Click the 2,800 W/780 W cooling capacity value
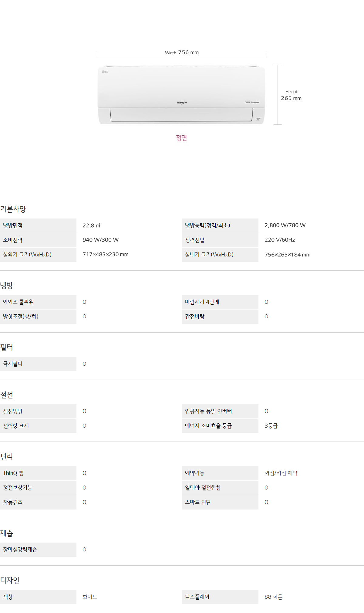364x613 pixels. coord(285,225)
